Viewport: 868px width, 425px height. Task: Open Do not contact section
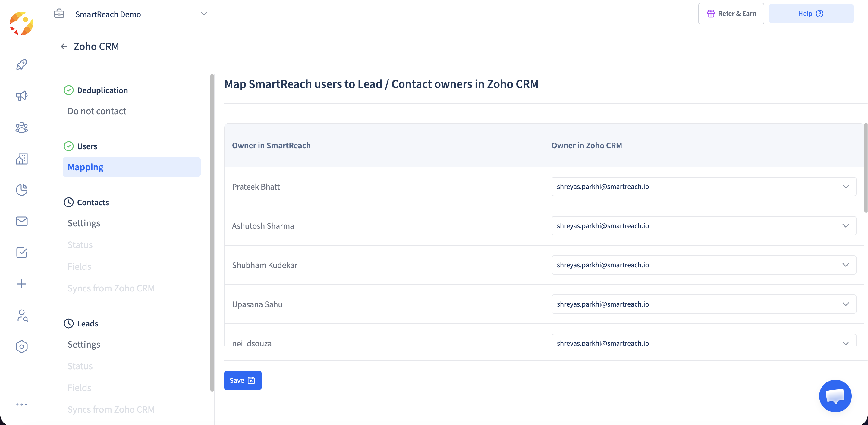pyautogui.click(x=97, y=111)
